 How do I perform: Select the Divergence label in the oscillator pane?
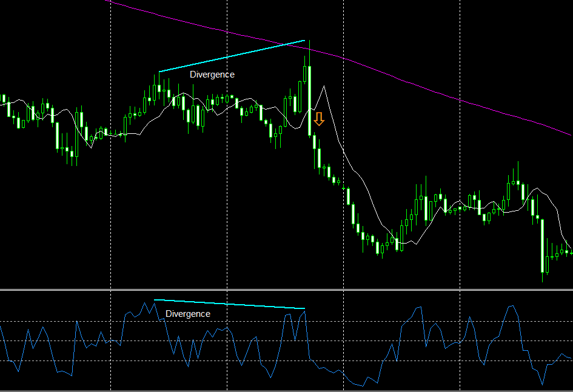click(188, 314)
